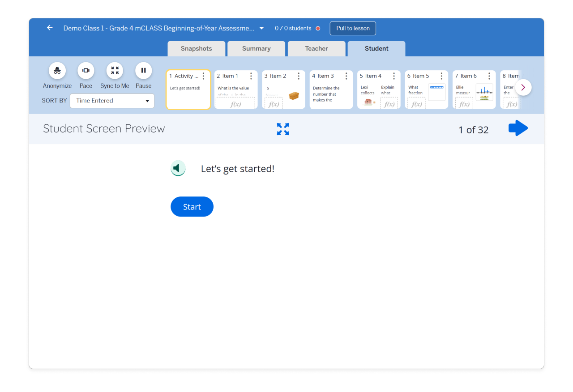The height and width of the screenshot is (392, 573).
Task: Expand Student Screen Preview to fullscreen
Action: click(x=282, y=129)
